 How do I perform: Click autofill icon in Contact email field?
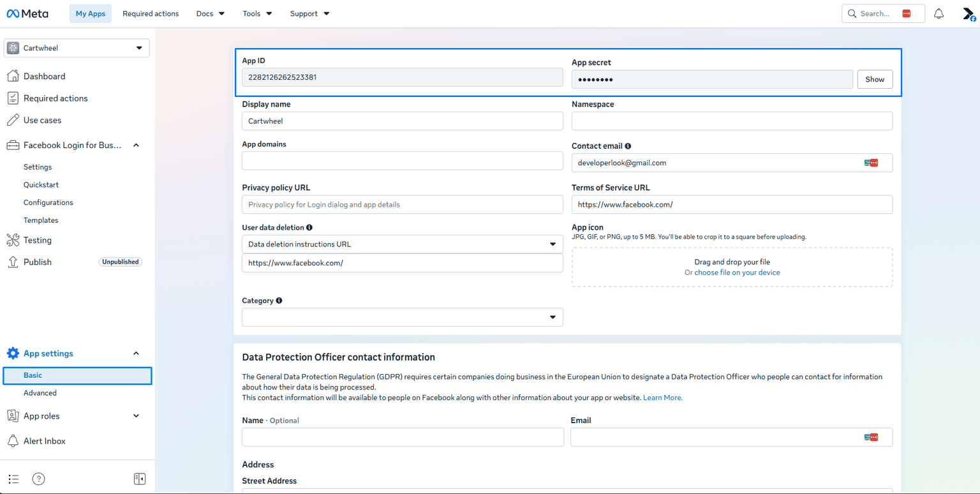(872, 163)
